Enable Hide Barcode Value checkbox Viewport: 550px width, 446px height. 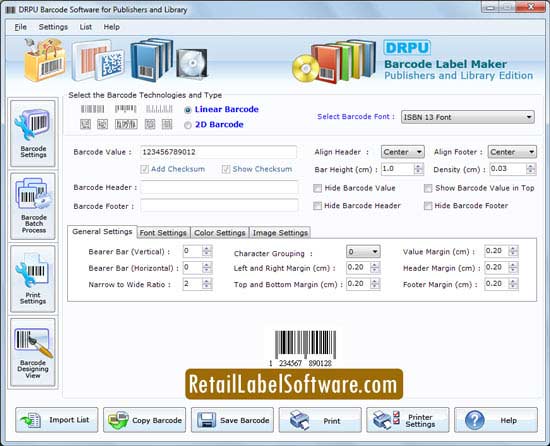317,188
